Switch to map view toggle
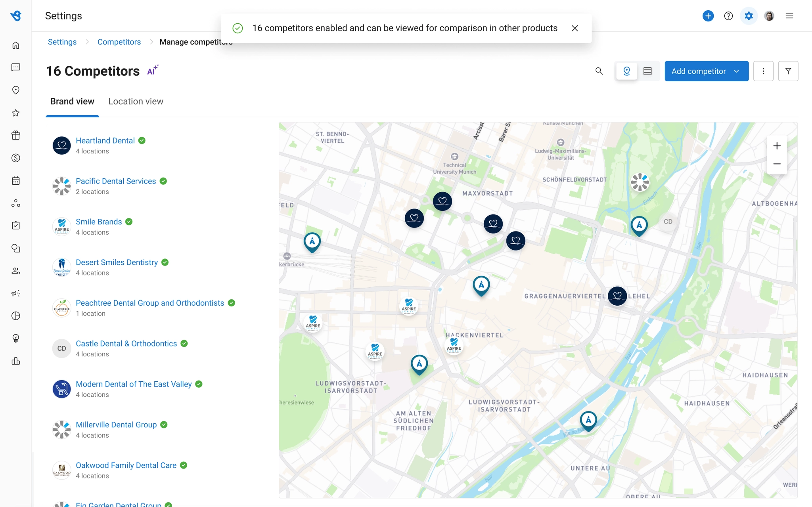Image resolution: width=812 pixels, height=507 pixels. click(627, 71)
